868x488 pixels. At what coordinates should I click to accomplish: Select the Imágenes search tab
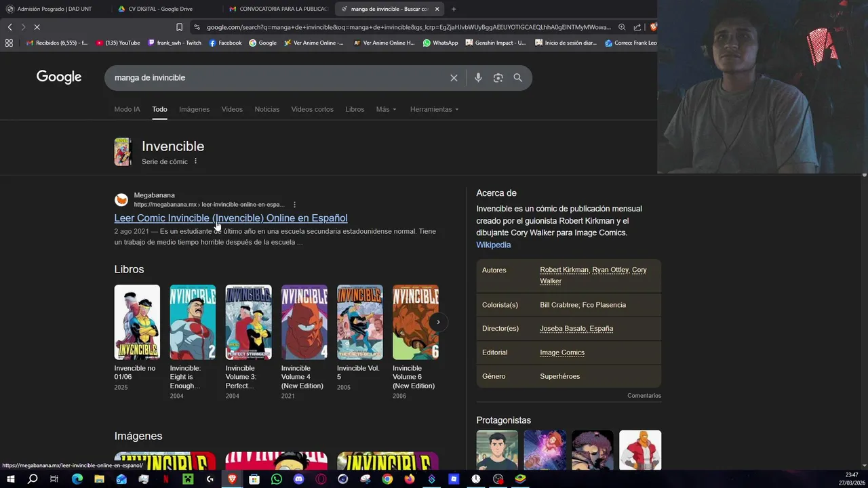[x=194, y=109]
